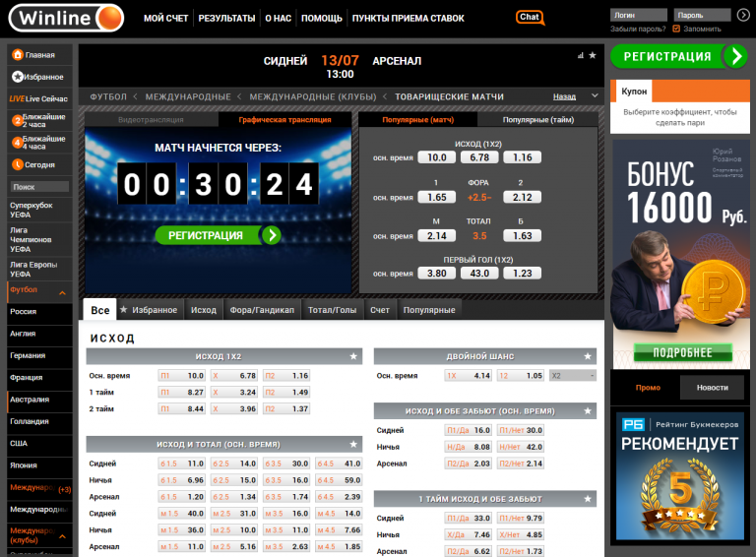The image size is (756, 557).
Task: Open Ближайшие 2 часа in sidebar
Action: [x=39, y=121]
